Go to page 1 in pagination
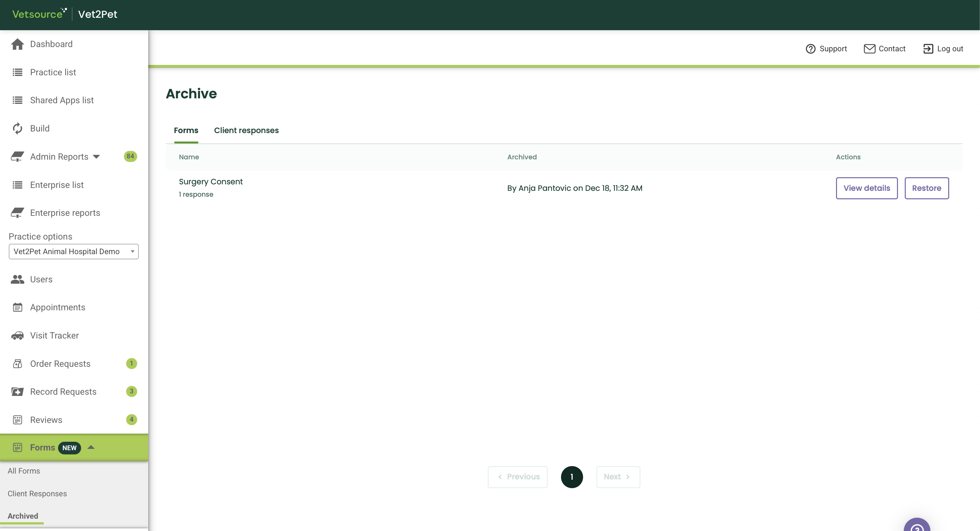Screen dimensions: 980x531 (571, 477)
